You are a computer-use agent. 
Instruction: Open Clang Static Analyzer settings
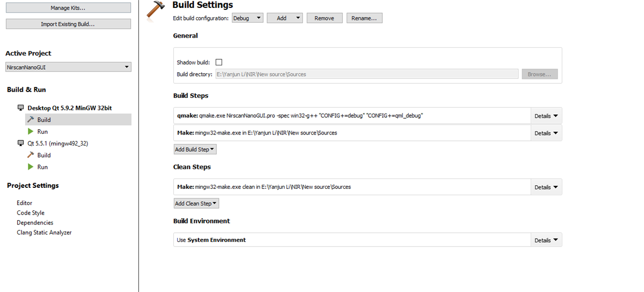44,232
